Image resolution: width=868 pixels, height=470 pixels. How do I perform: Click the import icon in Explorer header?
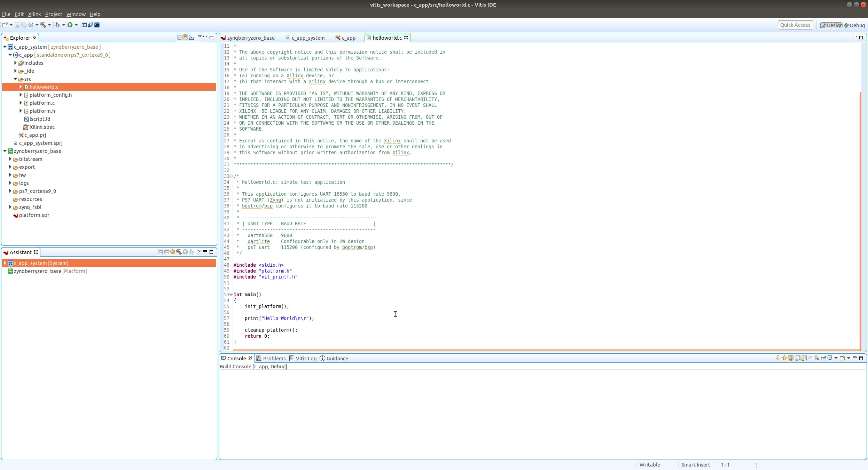(x=191, y=38)
